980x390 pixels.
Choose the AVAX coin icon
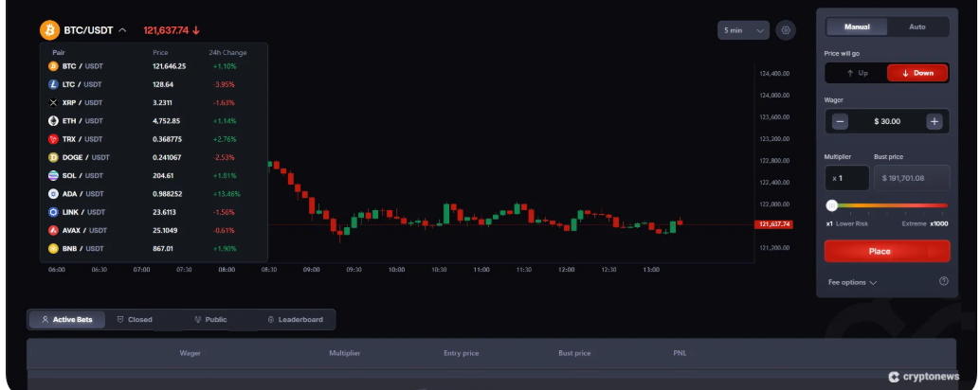53,230
